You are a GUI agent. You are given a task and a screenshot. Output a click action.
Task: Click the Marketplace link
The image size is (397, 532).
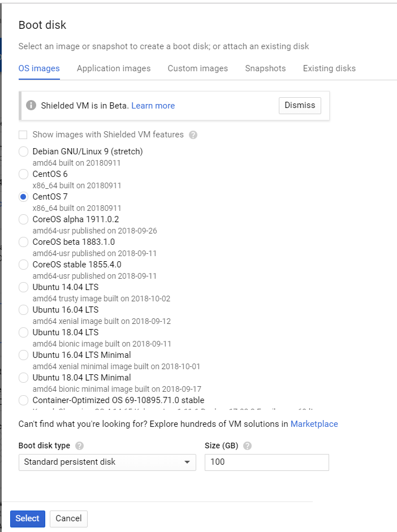[x=314, y=424]
